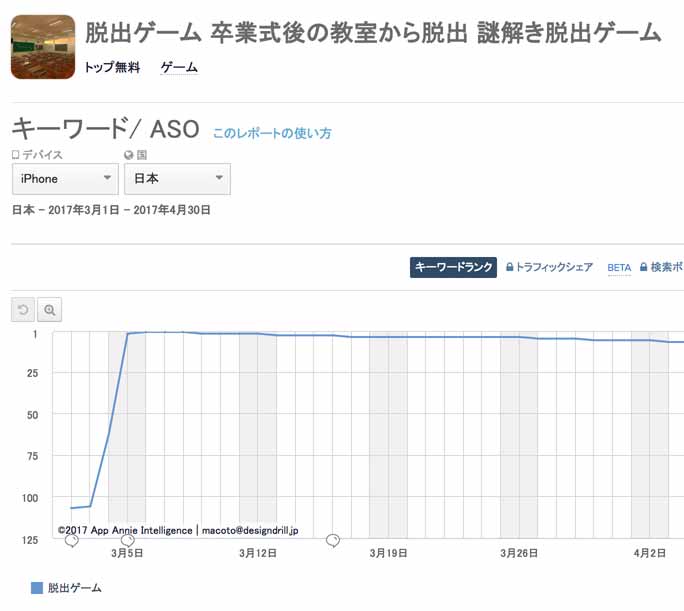Click the lock icon beside トラフィックシェア

pyautogui.click(x=510, y=268)
